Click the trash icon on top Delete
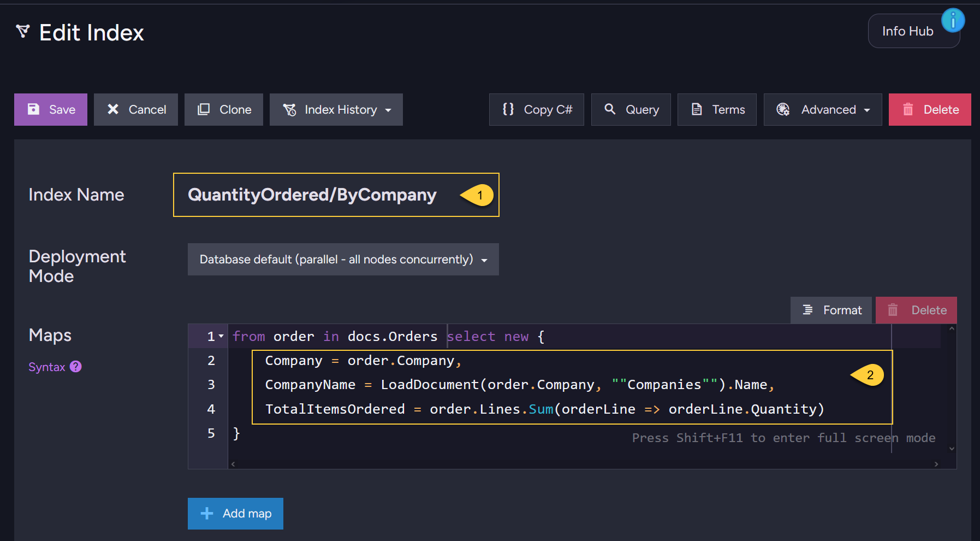980x541 pixels. (x=908, y=109)
